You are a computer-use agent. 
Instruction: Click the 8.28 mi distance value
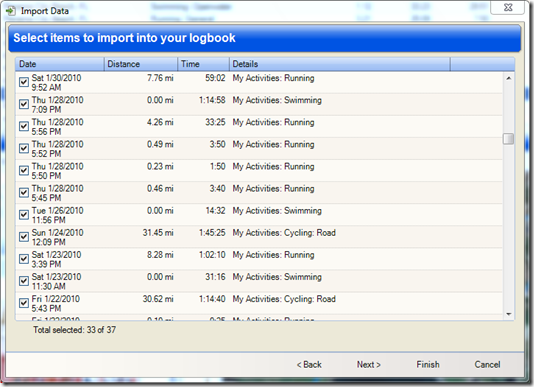point(160,255)
